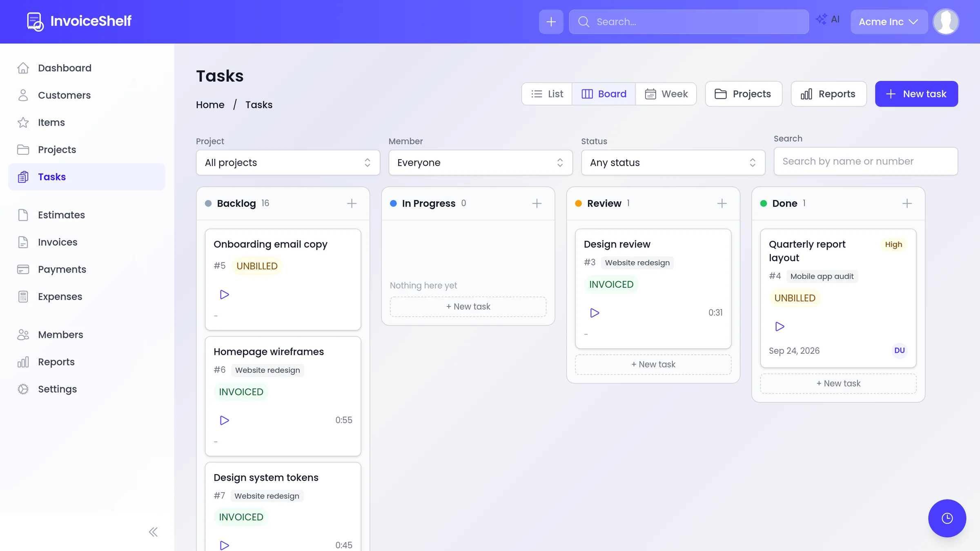Click Website redesign tag on Homepage wireframes

267,370
